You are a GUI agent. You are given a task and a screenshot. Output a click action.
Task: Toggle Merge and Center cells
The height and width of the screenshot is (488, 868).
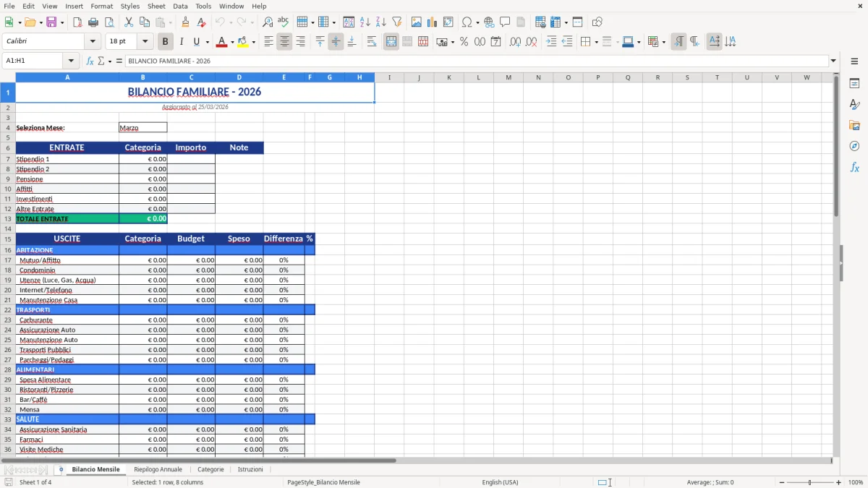tap(391, 42)
